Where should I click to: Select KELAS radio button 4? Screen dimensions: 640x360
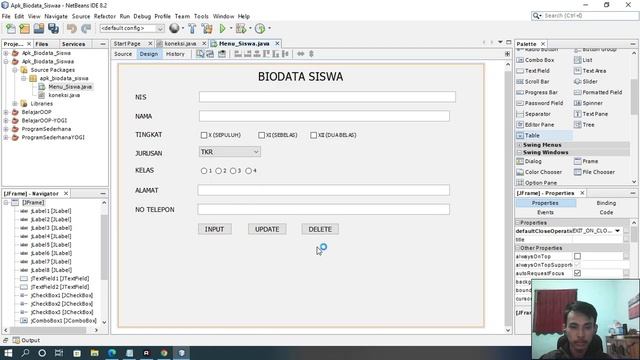[248, 171]
